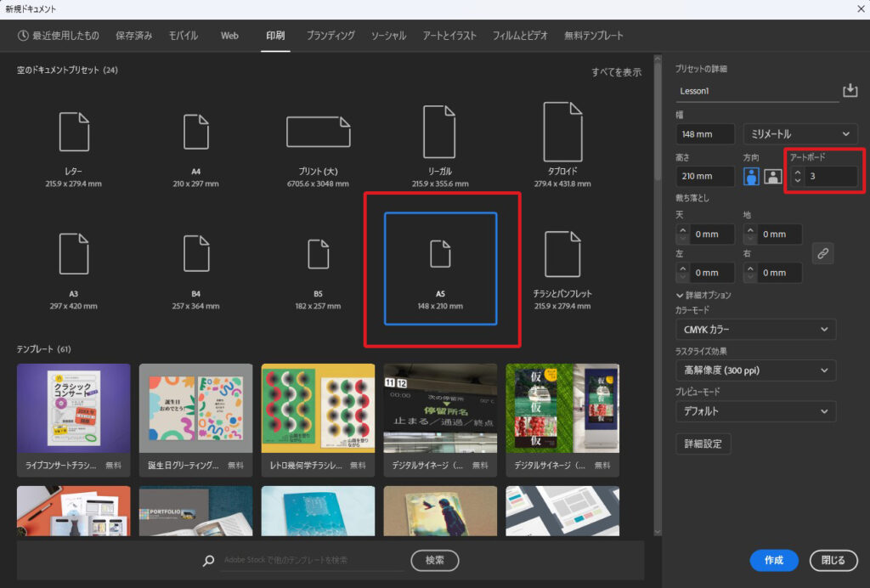The width and height of the screenshot is (870, 588).
Task: Select the プリント(大) preset icon
Action: [x=319, y=132]
